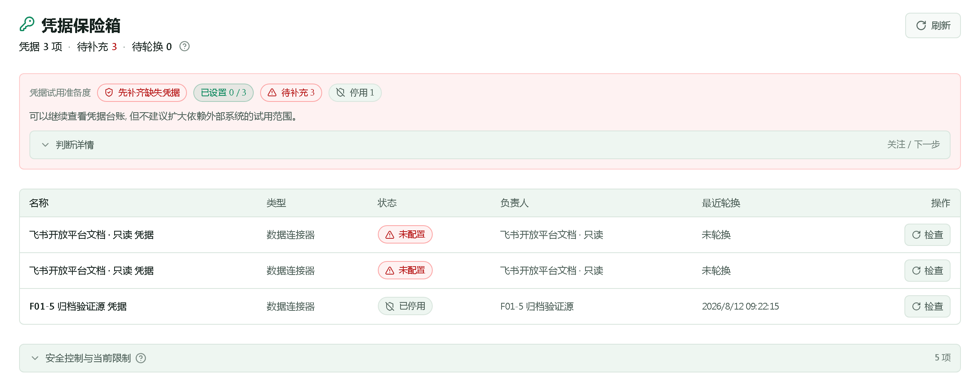Click the 最近轮换 column header

coord(721,203)
